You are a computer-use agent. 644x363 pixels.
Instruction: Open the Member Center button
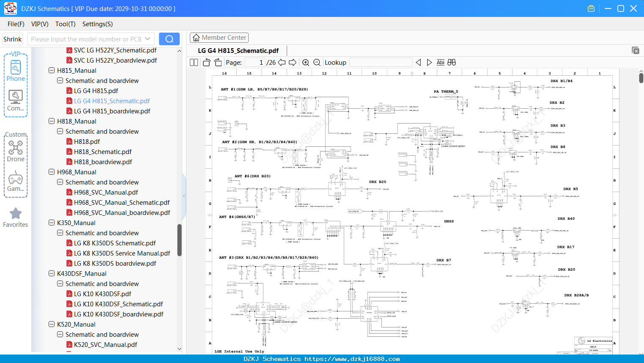click(219, 38)
